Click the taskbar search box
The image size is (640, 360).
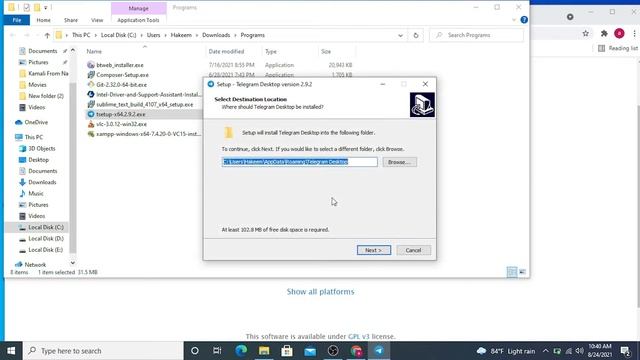103,351
